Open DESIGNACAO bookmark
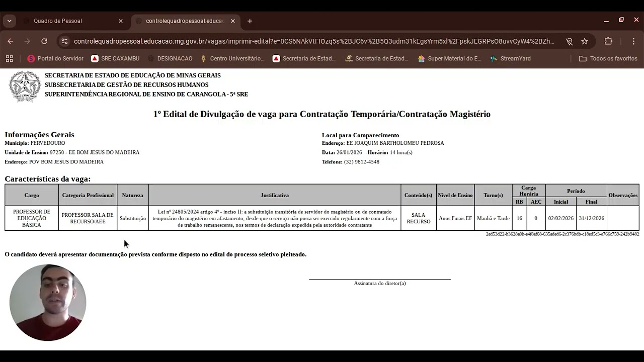The height and width of the screenshot is (362, 644). click(x=170, y=58)
